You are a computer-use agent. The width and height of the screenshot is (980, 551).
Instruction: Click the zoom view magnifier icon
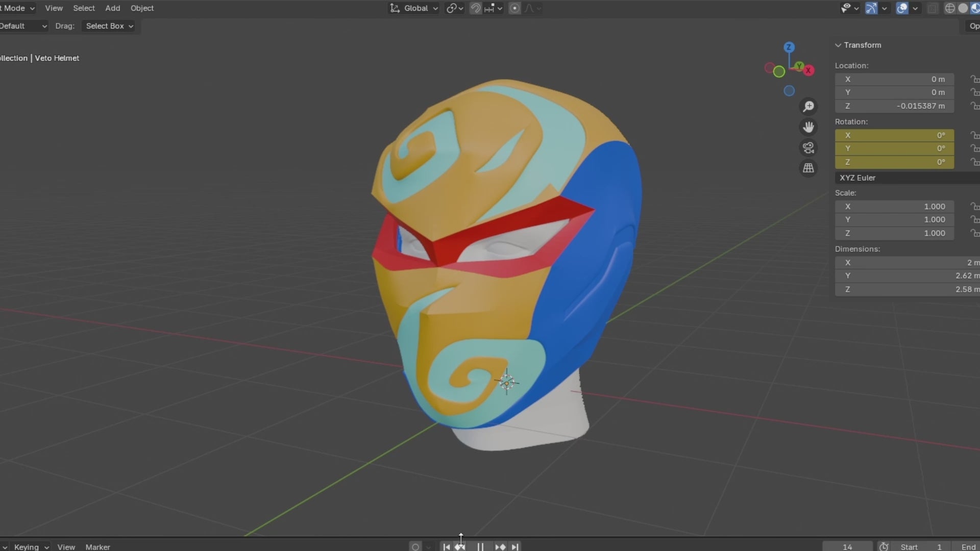pyautogui.click(x=808, y=107)
